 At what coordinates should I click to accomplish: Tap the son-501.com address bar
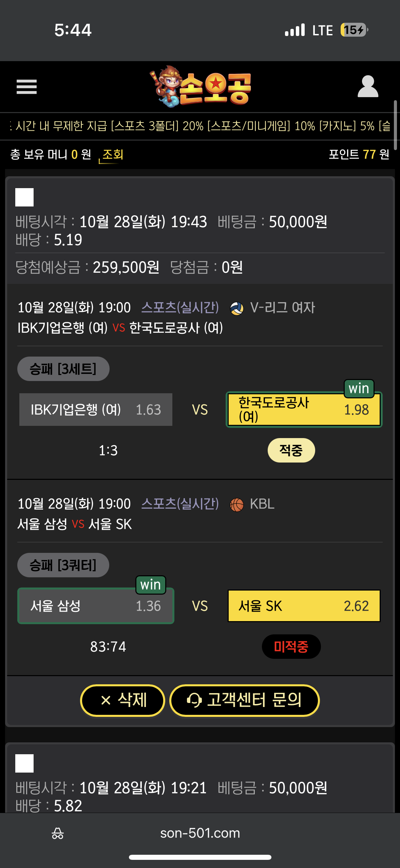[200, 833]
